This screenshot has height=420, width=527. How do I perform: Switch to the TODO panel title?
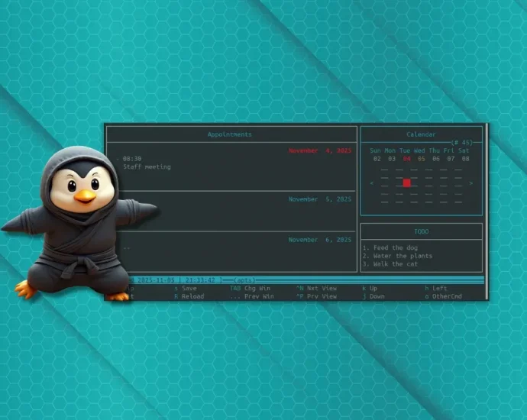tap(421, 231)
